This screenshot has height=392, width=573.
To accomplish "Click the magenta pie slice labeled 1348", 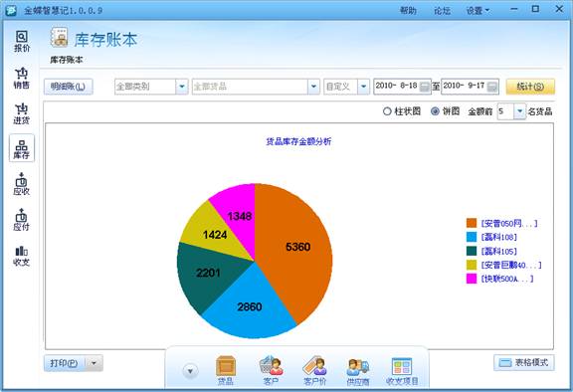I will coord(239,216).
